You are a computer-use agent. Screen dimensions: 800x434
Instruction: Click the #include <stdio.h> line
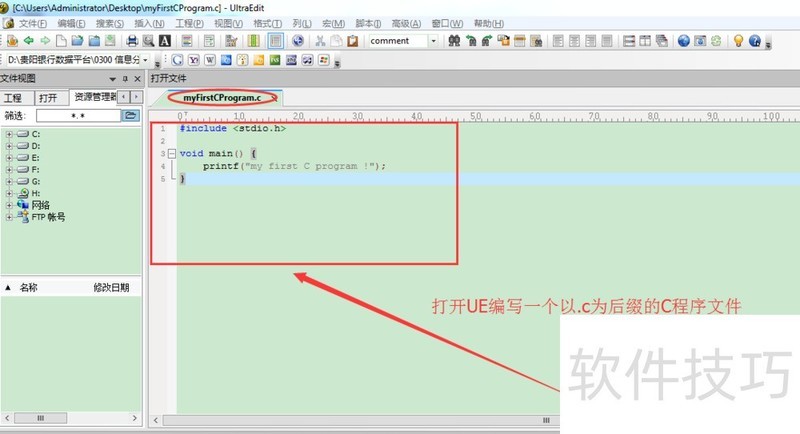(x=232, y=129)
